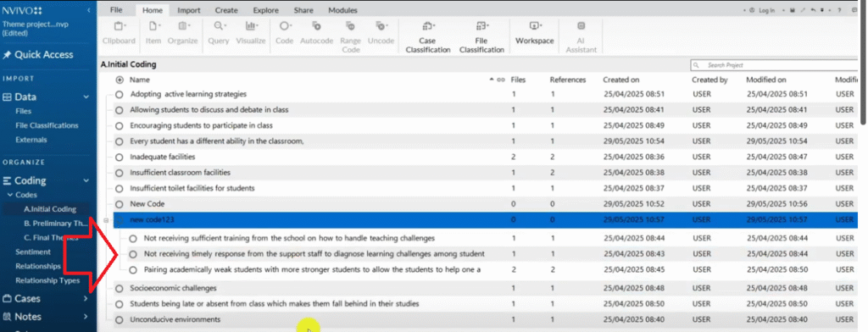Select the Autocode tool

tap(317, 32)
